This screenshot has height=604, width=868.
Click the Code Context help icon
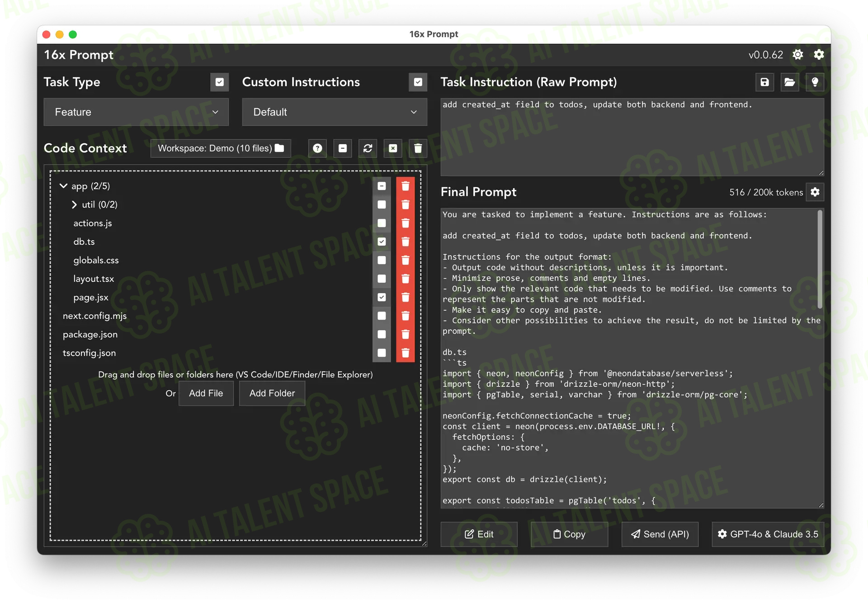click(317, 148)
